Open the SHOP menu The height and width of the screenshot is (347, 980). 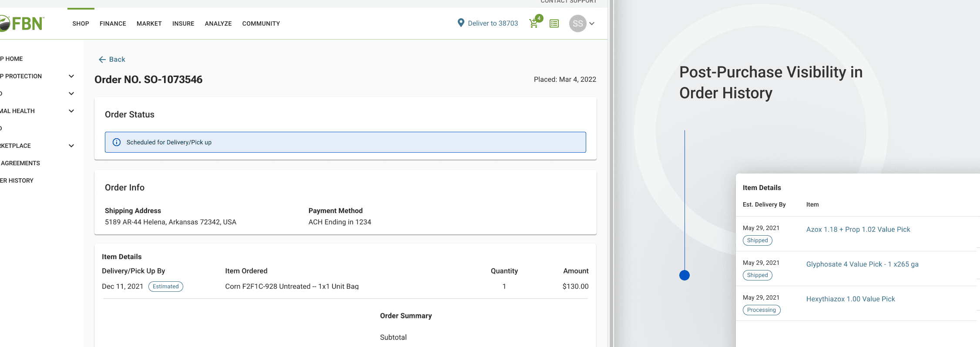click(x=81, y=23)
